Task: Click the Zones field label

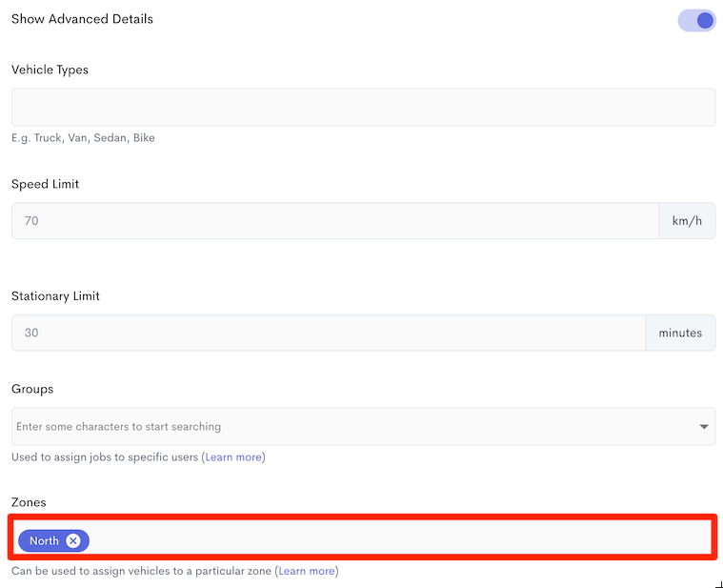Action: pos(29,502)
